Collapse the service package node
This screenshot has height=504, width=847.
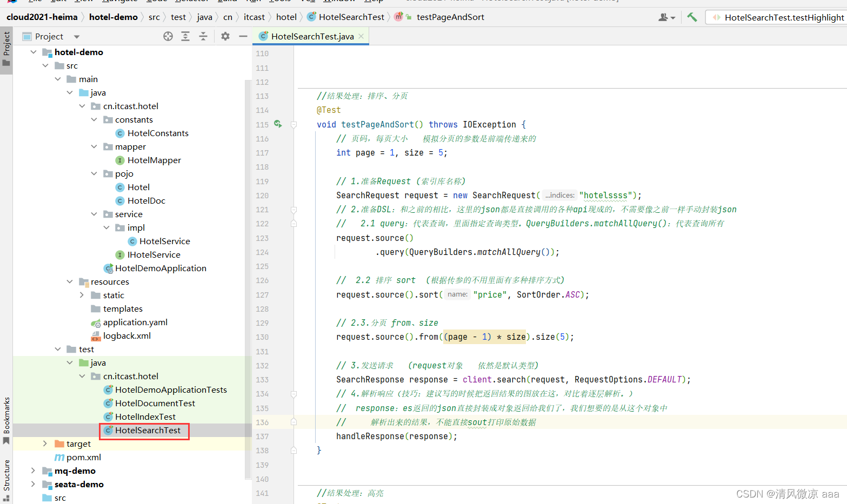[94, 214]
